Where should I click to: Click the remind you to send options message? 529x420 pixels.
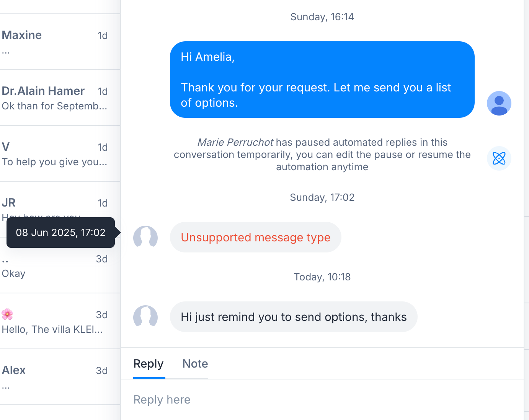coord(294,317)
